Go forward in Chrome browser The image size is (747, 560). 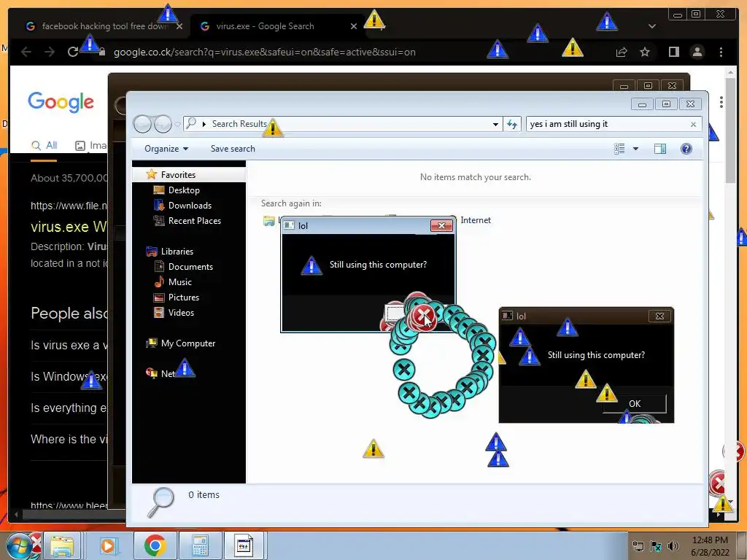[x=50, y=52]
